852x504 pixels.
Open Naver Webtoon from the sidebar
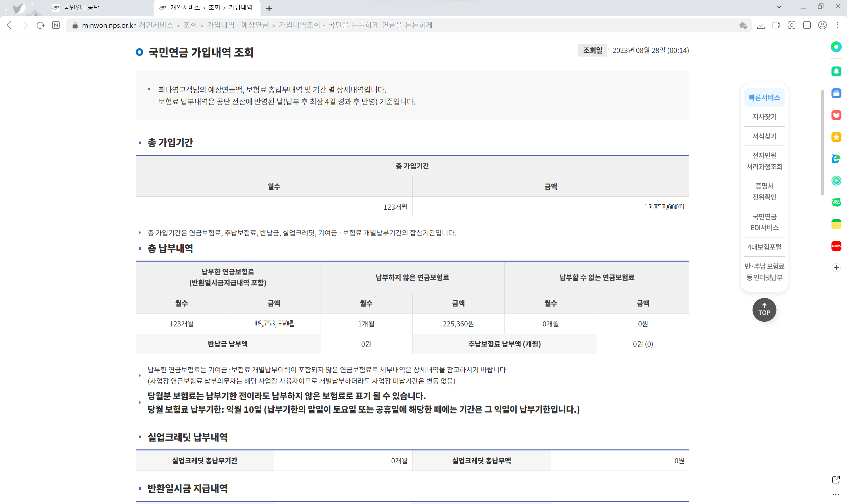[x=836, y=202]
